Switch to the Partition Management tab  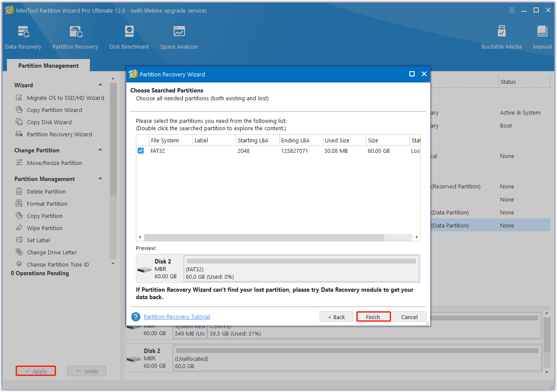(x=48, y=66)
